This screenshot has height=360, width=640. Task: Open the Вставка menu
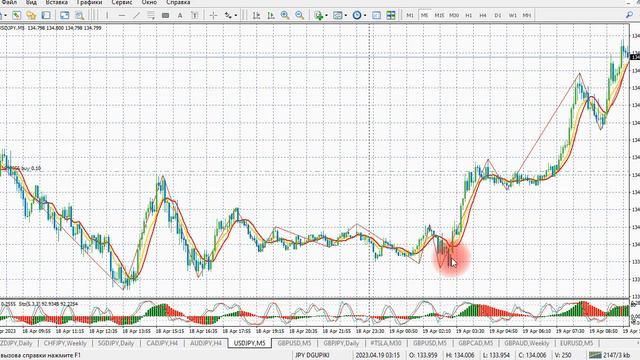coord(57,2)
